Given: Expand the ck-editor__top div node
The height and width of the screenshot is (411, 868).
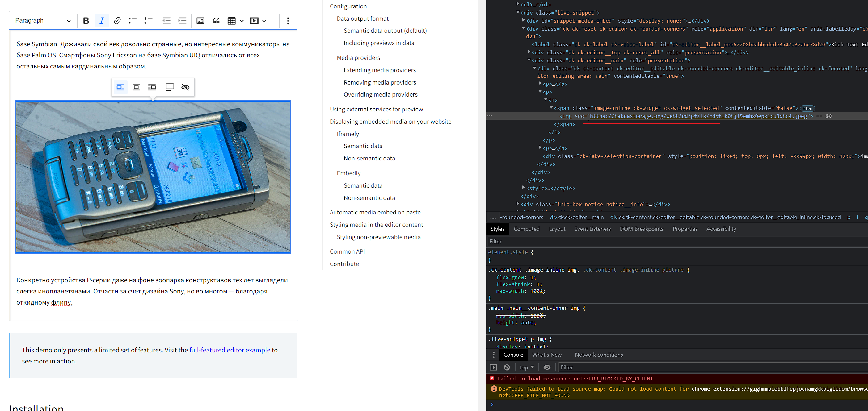Looking at the screenshot, I should tap(529, 52).
